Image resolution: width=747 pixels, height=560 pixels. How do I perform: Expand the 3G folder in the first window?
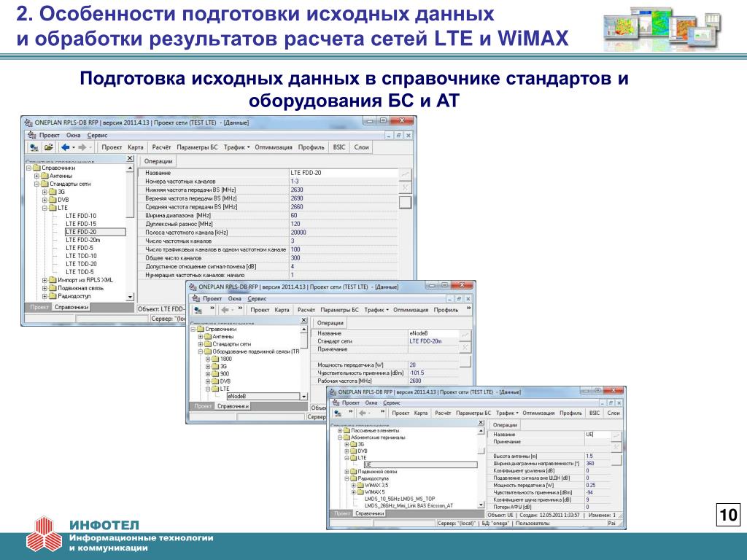pyautogui.click(x=44, y=192)
